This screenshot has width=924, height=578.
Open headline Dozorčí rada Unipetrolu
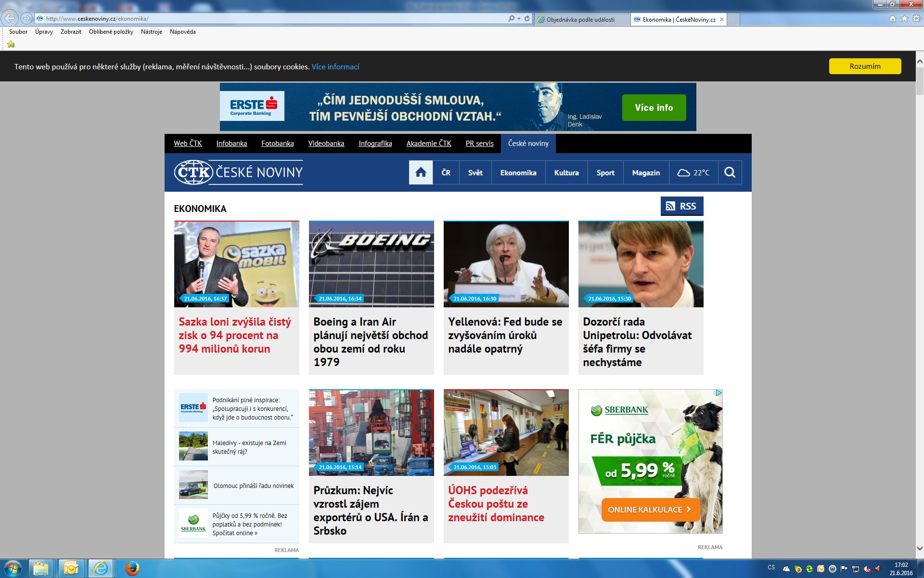pyautogui.click(x=637, y=342)
